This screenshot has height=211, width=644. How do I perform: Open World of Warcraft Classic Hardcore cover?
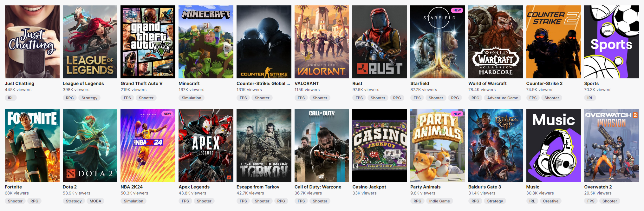tap(496, 42)
